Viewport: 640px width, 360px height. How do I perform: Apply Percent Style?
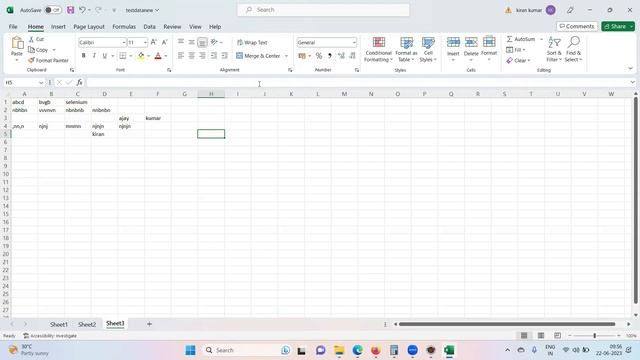tap(319, 56)
